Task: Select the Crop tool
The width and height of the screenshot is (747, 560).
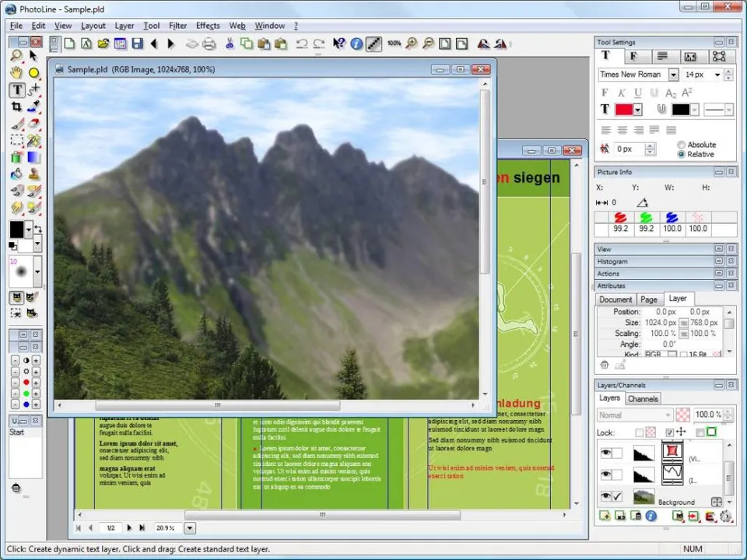Action: [16, 107]
